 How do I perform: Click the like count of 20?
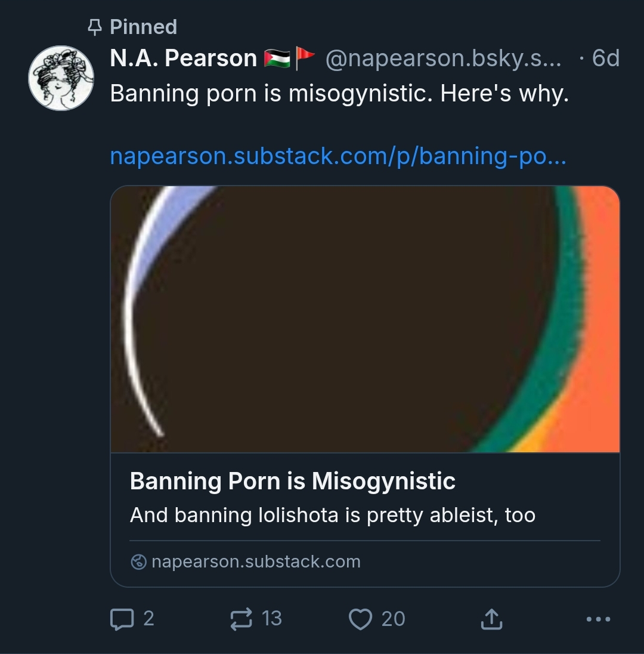(x=393, y=619)
